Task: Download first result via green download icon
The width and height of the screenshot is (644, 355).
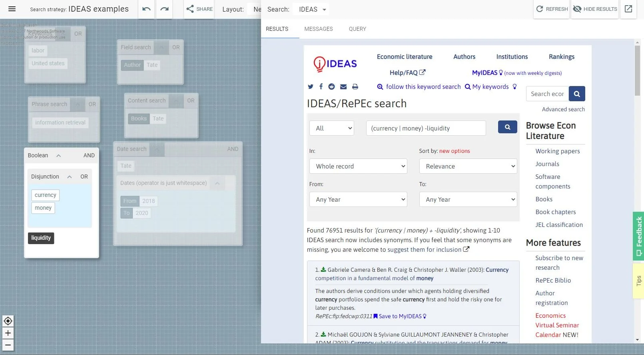Action: point(323,270)
